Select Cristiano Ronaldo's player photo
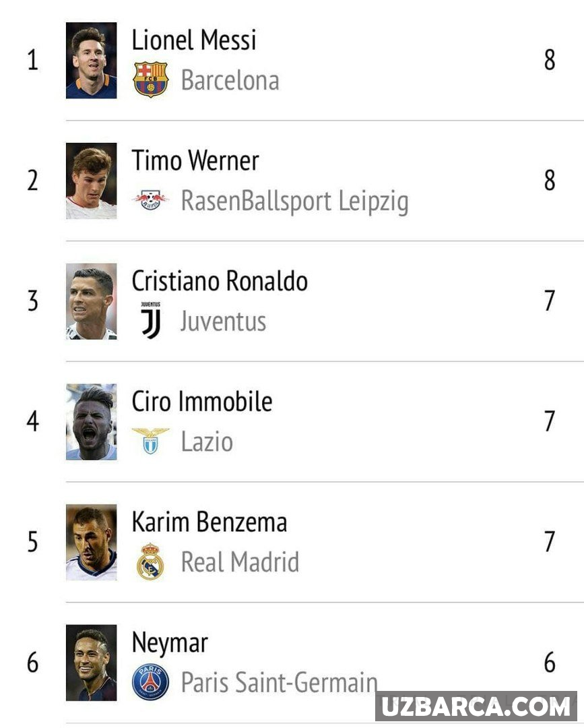 [x=91, y=301]
